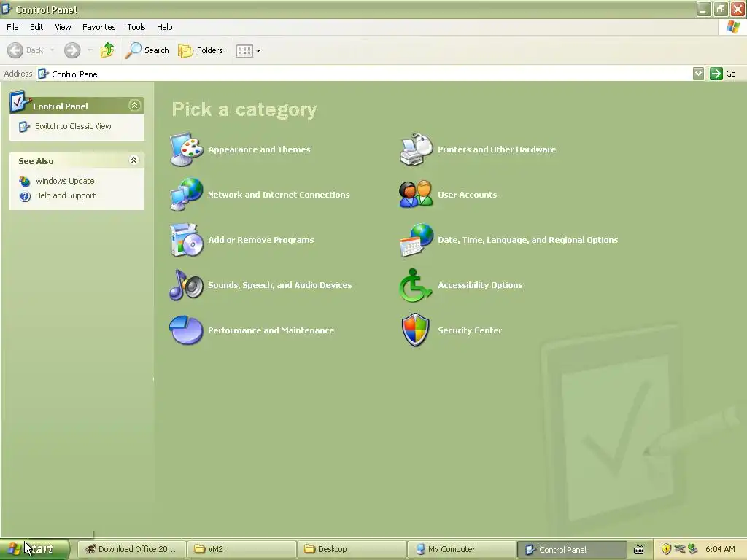
Task: Switch to Desktop folder taskbar button
Action: tap(351, 549)
